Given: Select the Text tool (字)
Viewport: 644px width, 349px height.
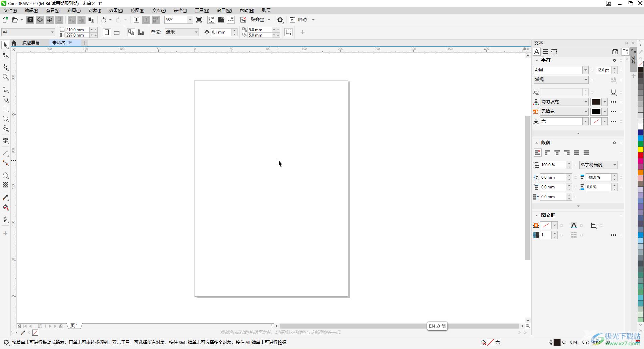Looking at the screenshot, I should point(5,141).
